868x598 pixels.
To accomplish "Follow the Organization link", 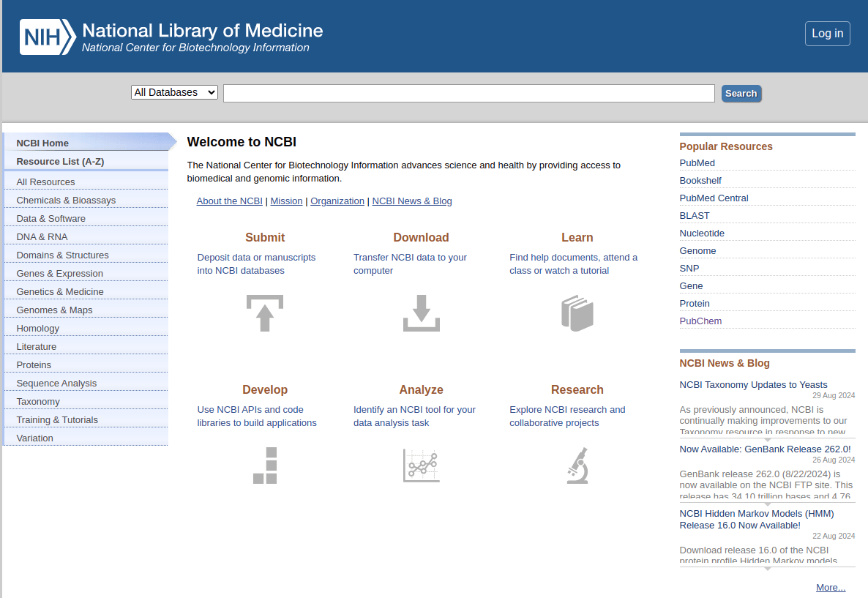I will pos(337,201).
